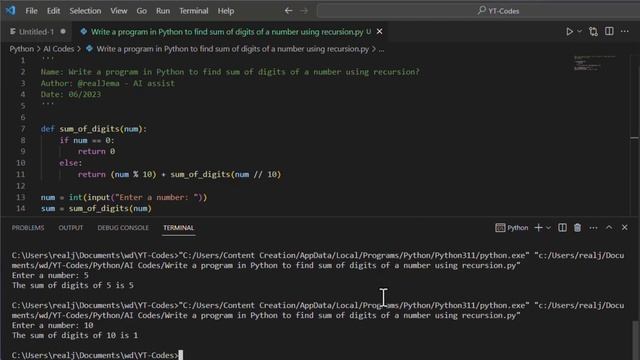This screenshot has width=640, height=360.
Task: Open changes compare icon in editor toolbar
Action: tap(593, 31)
